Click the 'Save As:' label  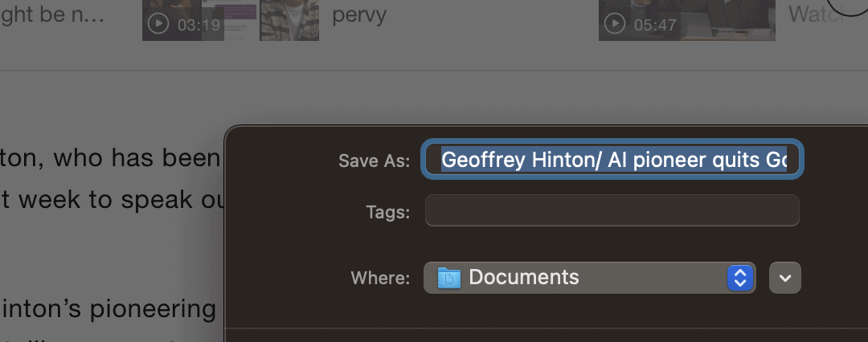[x=375, y=161]
